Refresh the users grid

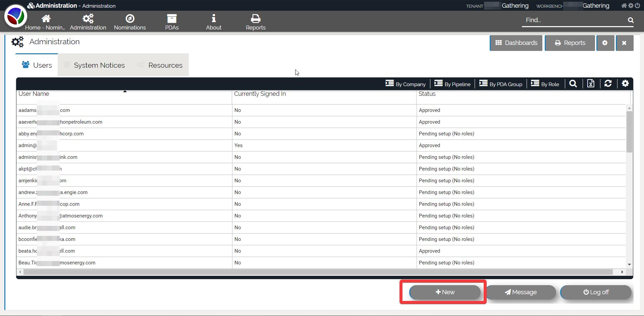pyautogui.click(x=608, y=84)
